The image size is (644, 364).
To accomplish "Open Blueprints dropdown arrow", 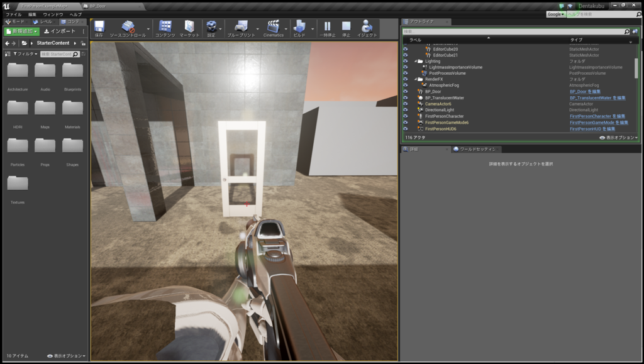I will point(257,29).
